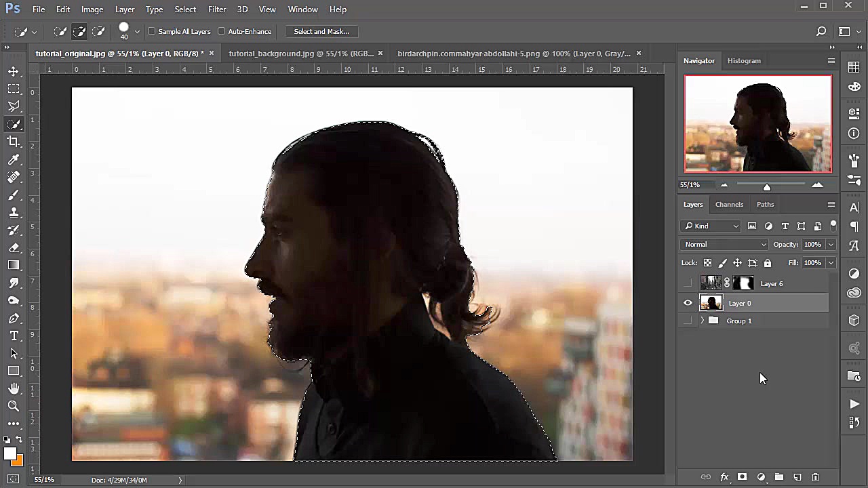The image size is (868, 488).
Task: Add a layer mask using bottom icon
Action: (x=742, y=477)
